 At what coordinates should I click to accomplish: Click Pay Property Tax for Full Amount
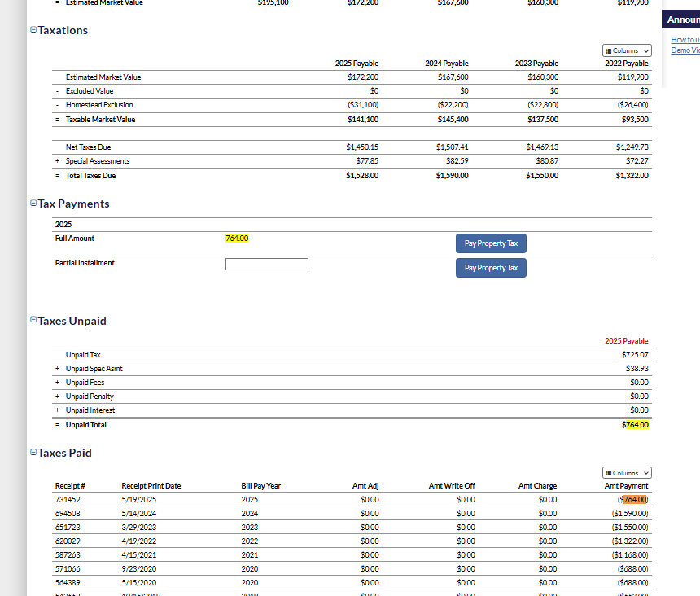[491, 243]
